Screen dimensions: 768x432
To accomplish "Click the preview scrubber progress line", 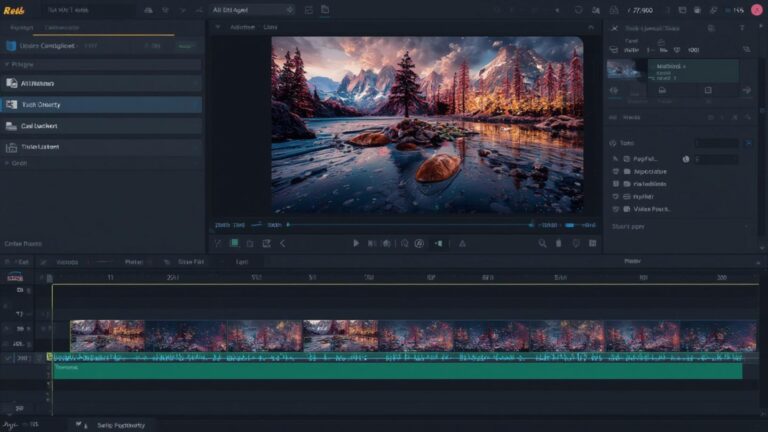I will coord(409,225).
